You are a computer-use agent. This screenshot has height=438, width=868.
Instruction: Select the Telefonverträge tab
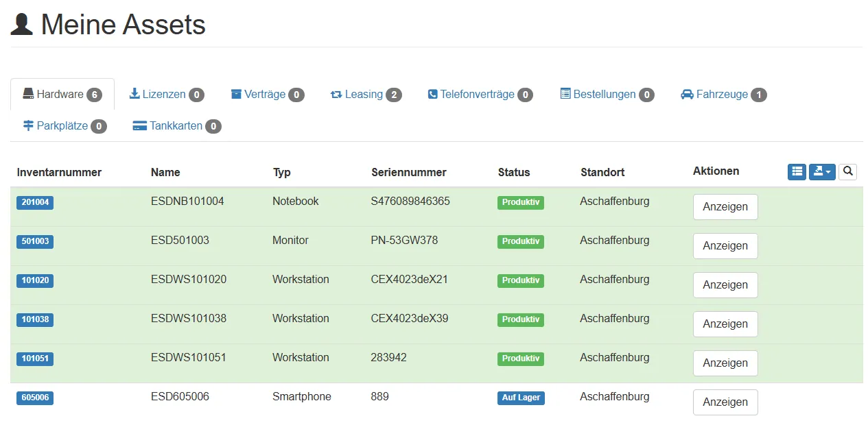point(480,95)
